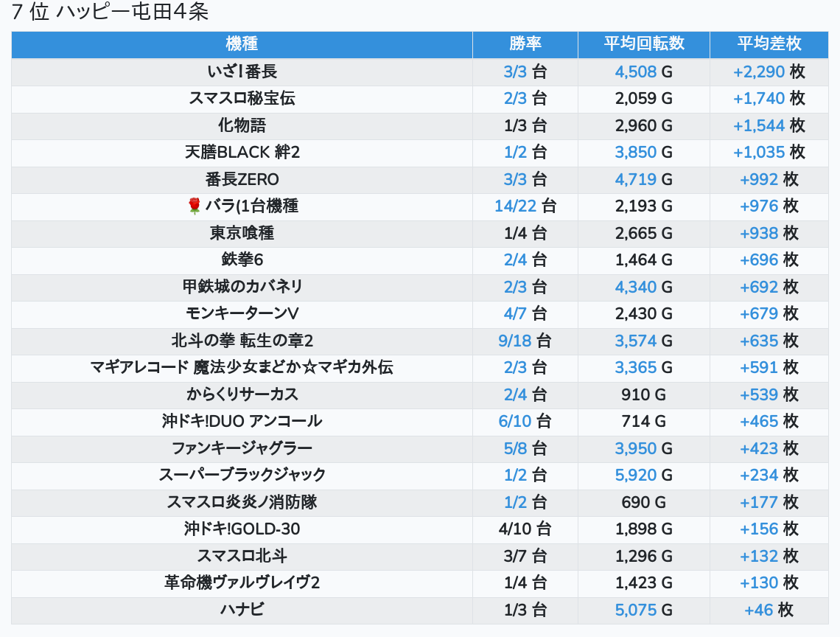
Task: Click the 番長ZERO machine name
Action: tap(242, 179)
